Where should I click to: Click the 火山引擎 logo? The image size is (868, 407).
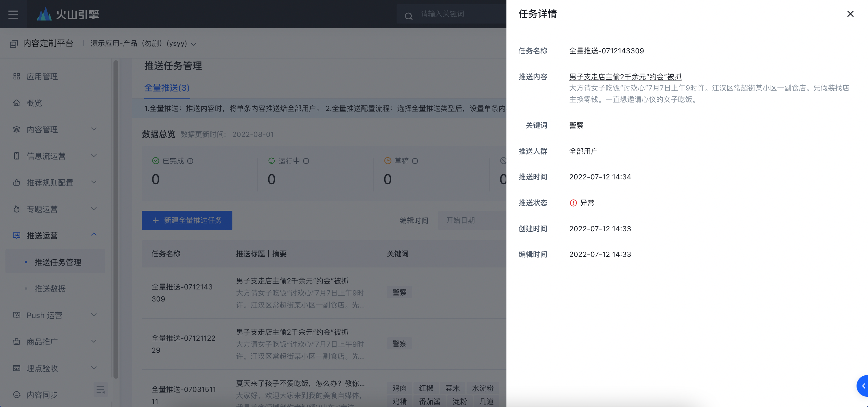68,14
